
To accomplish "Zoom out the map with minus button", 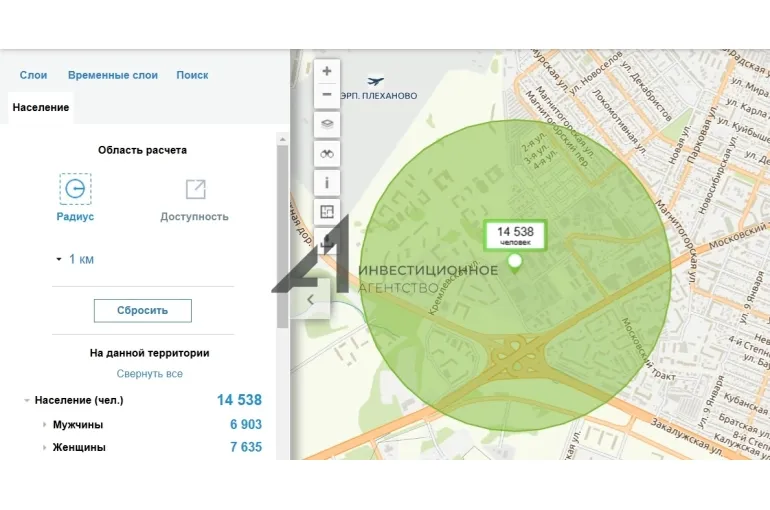I will pos(327,95).
